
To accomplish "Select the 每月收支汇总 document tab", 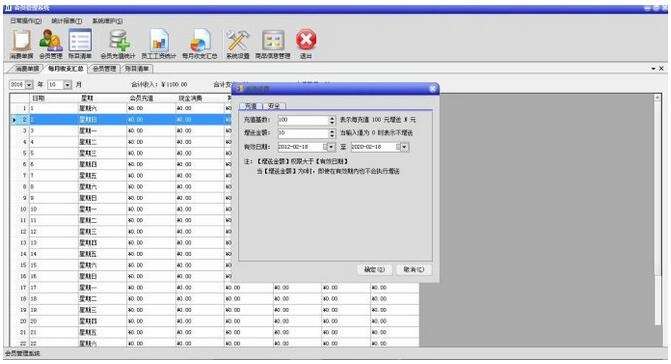I will coord(65,68).
